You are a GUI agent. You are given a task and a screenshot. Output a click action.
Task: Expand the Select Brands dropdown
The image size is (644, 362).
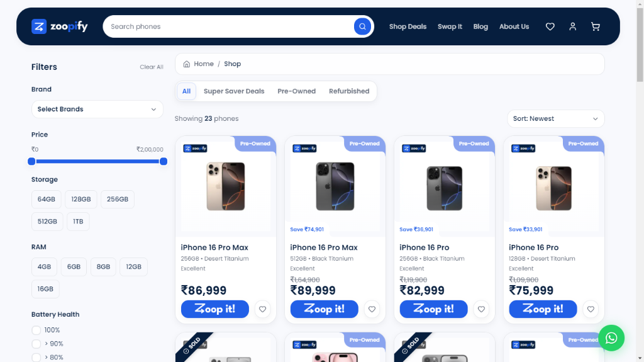tap(97, 110)
